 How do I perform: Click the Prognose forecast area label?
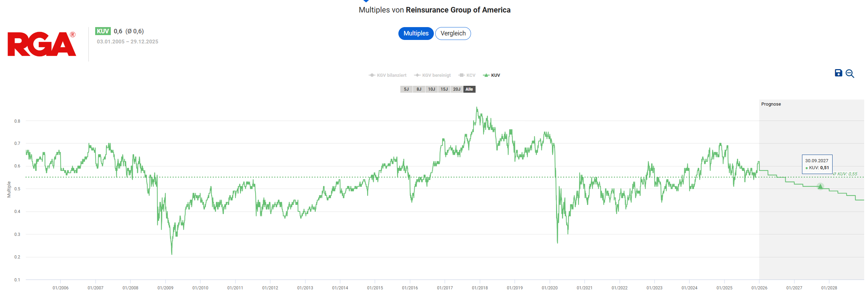(771, 104)
